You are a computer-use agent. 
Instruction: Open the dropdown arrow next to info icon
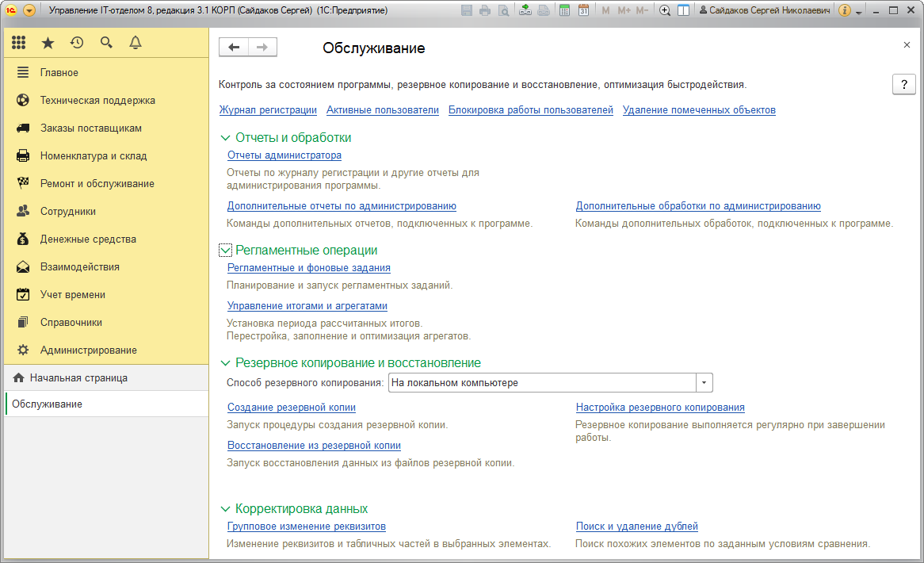(858, 12)
